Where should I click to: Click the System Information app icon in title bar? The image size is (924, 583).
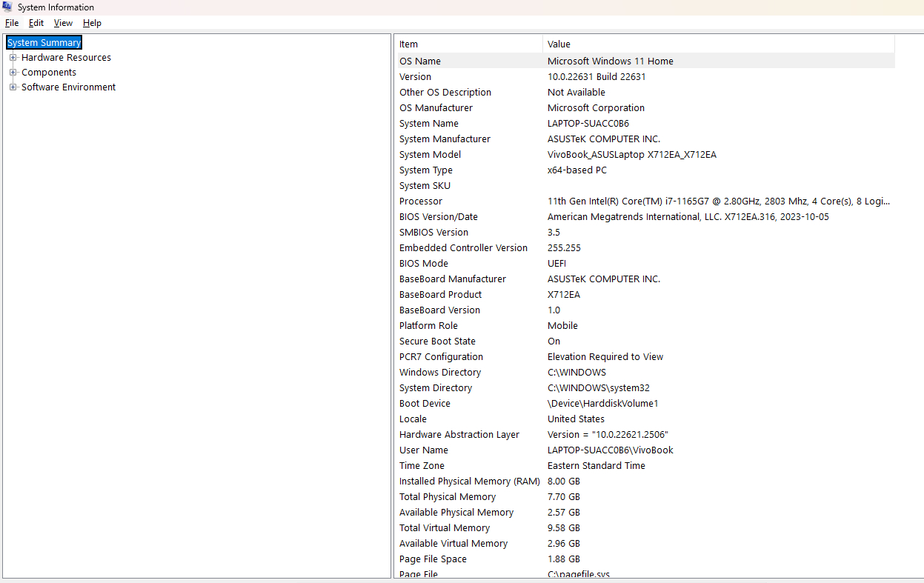point(7,7)
